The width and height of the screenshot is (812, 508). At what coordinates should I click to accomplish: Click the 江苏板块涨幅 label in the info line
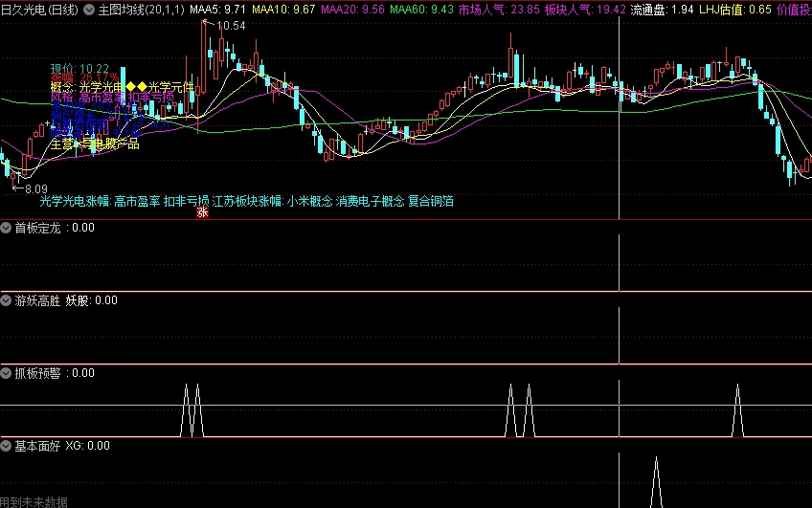(248, 201)
